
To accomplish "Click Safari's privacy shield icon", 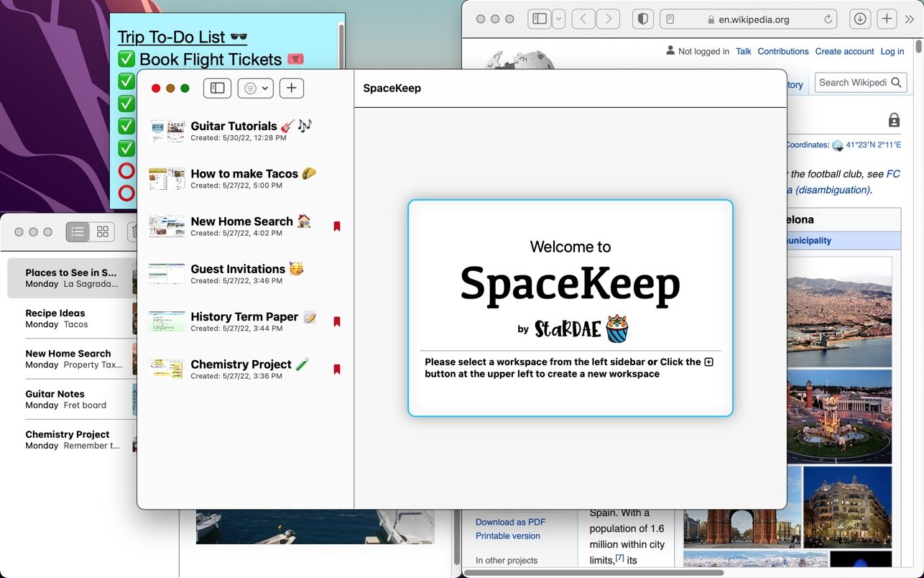I will coord(643,19).
